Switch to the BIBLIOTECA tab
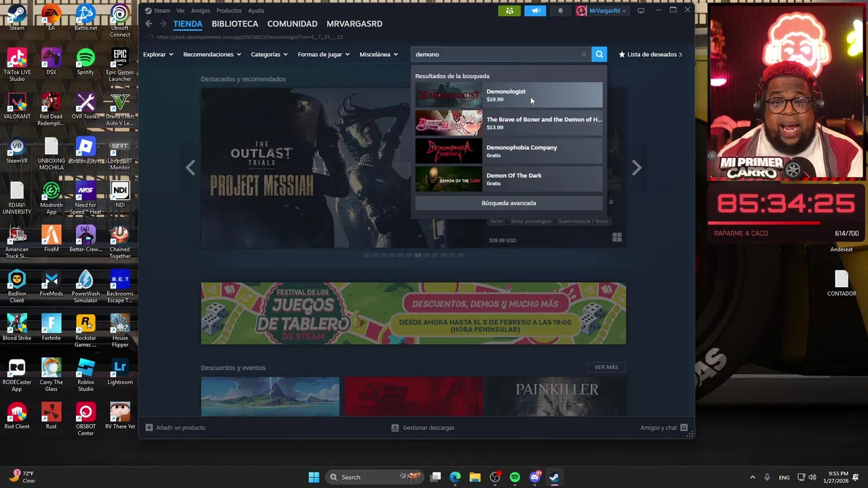The image size is (868, 488). (x=235, y=24)
